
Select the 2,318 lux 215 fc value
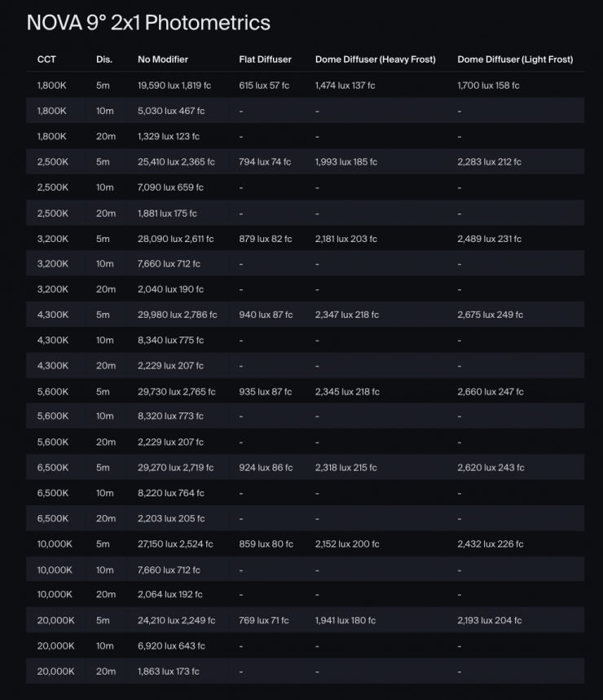[x=346, y=468]
